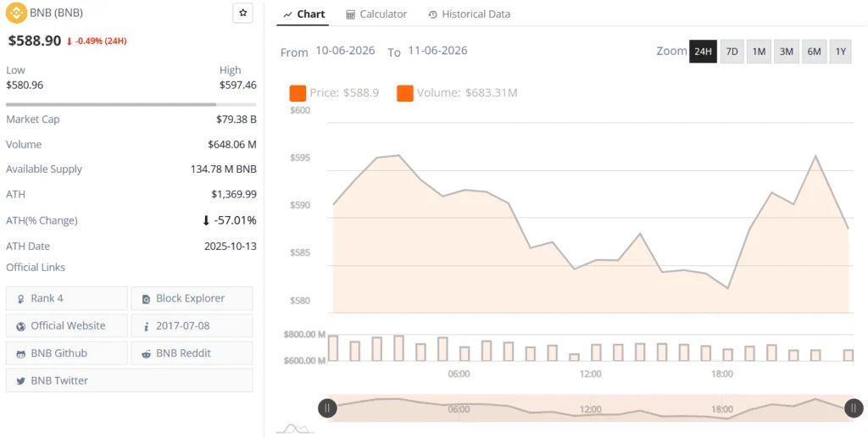Click the $595 y-axis label
This screenshot has width=868, height=438.
[300, 158]
